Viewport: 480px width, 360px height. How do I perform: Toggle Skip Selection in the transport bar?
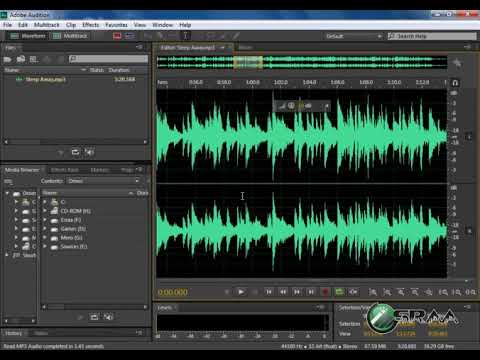tap(353, 292)
